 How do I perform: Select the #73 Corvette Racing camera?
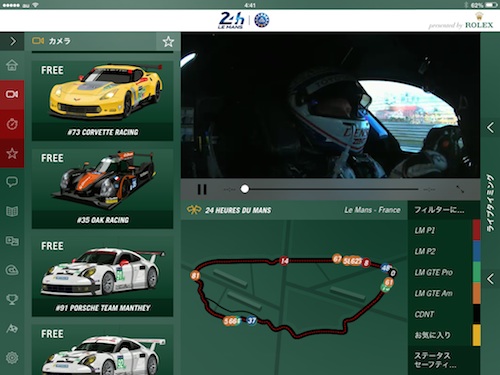point(103,101)
